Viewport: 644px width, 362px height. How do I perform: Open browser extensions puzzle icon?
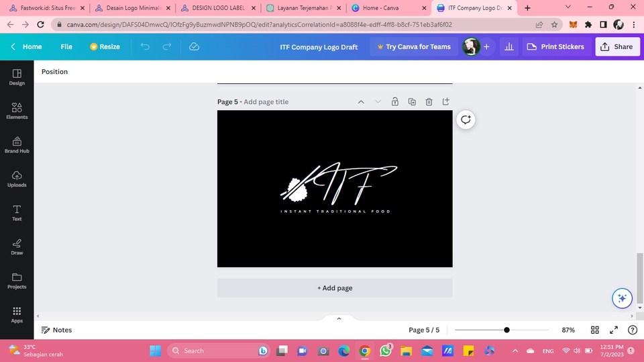tap(588, 25)
